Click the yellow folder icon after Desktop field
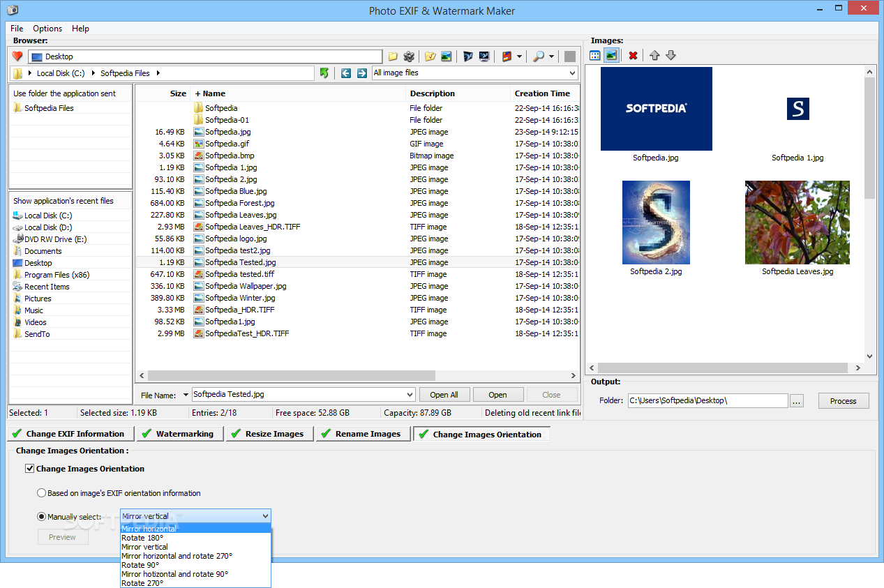 (x=393, y=56)
